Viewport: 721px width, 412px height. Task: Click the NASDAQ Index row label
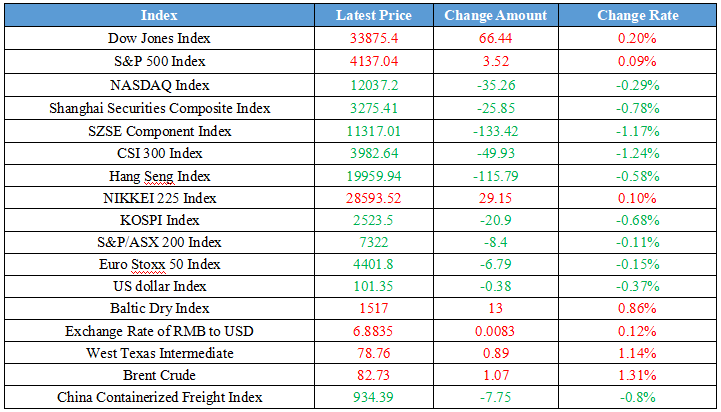tap(160, 85)
